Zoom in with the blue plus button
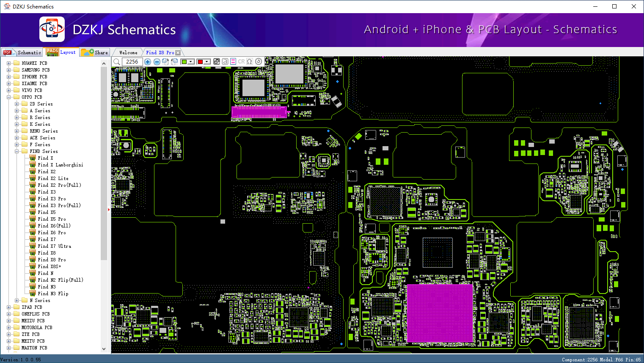This screenshot has width=644, height=363. pos(148,62)
